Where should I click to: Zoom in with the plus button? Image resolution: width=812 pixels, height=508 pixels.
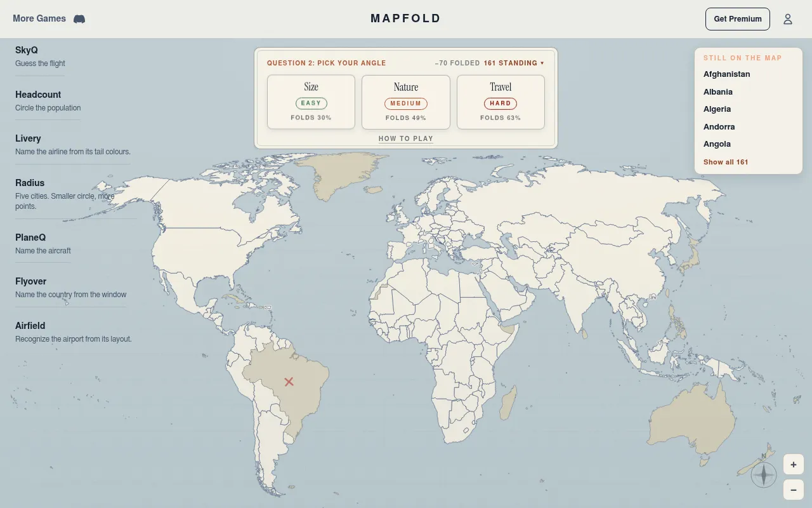[x=794, y=464]
